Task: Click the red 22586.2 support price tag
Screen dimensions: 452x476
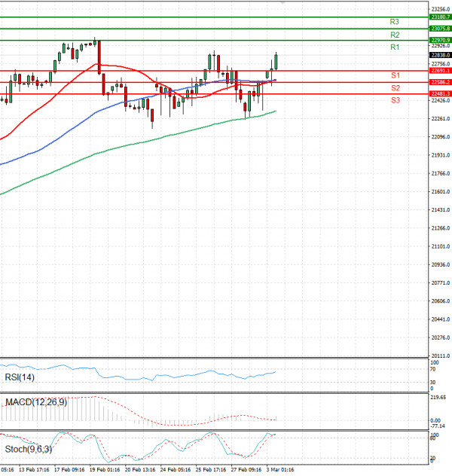Action: pyautogui.click(x=439, y=82)
